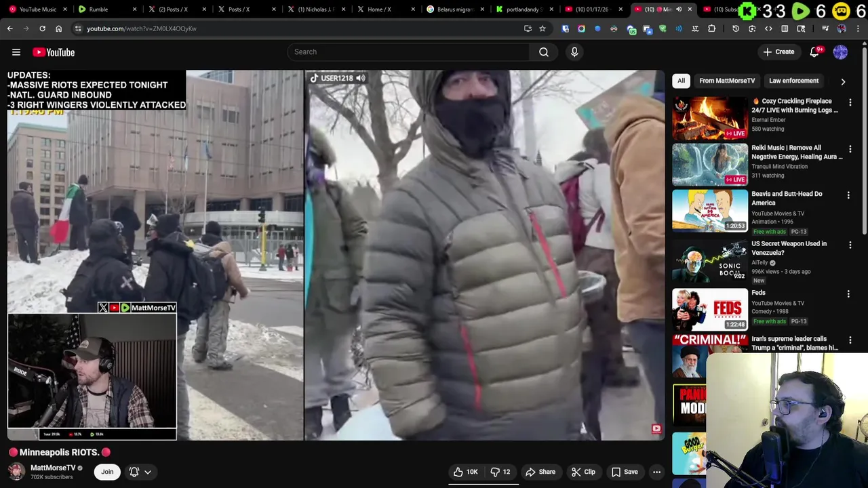Clip this video with Clip button
Screen dimensions: 868x488
583,472
